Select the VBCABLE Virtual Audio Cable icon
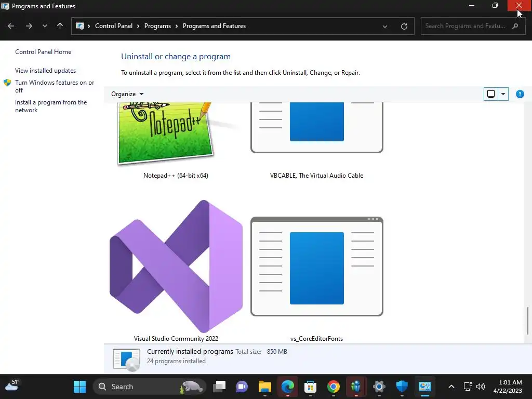 click(316, 128)
